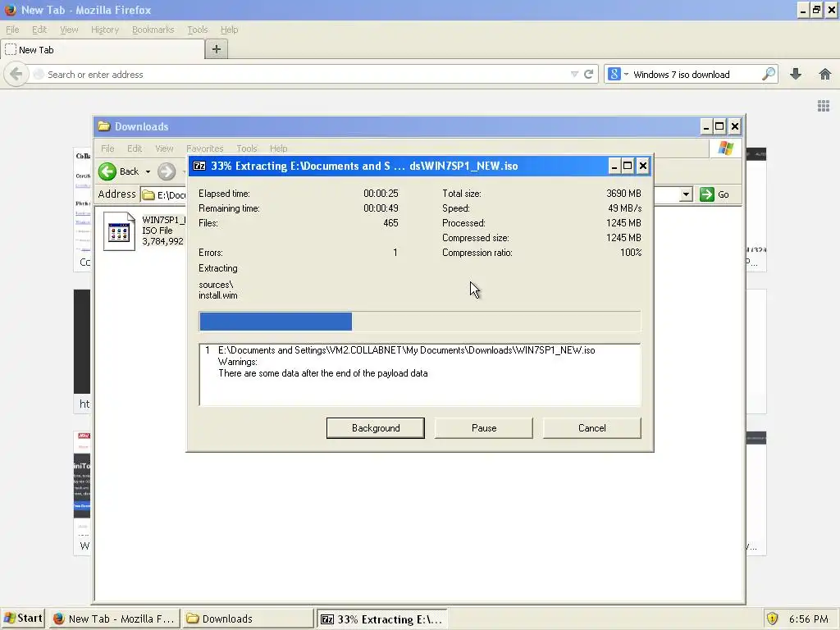Open Favorites menu in Downloads window

coord(204,148)
